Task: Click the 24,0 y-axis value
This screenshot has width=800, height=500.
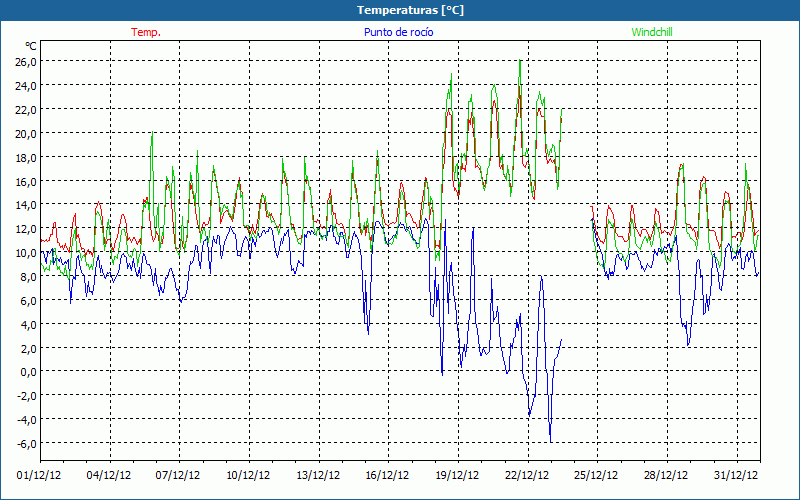Action: (x=26, y=86)
